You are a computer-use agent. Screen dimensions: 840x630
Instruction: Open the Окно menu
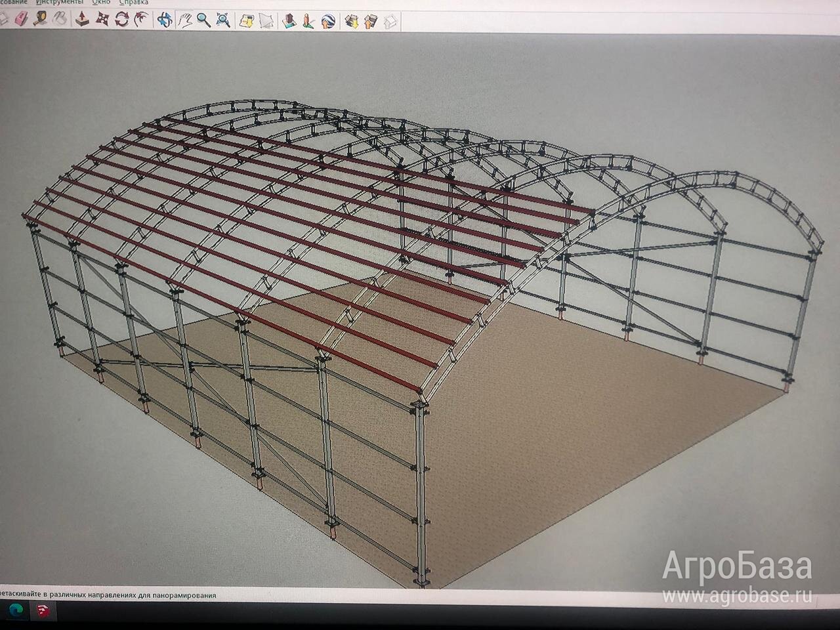click(x=101, y=2)
